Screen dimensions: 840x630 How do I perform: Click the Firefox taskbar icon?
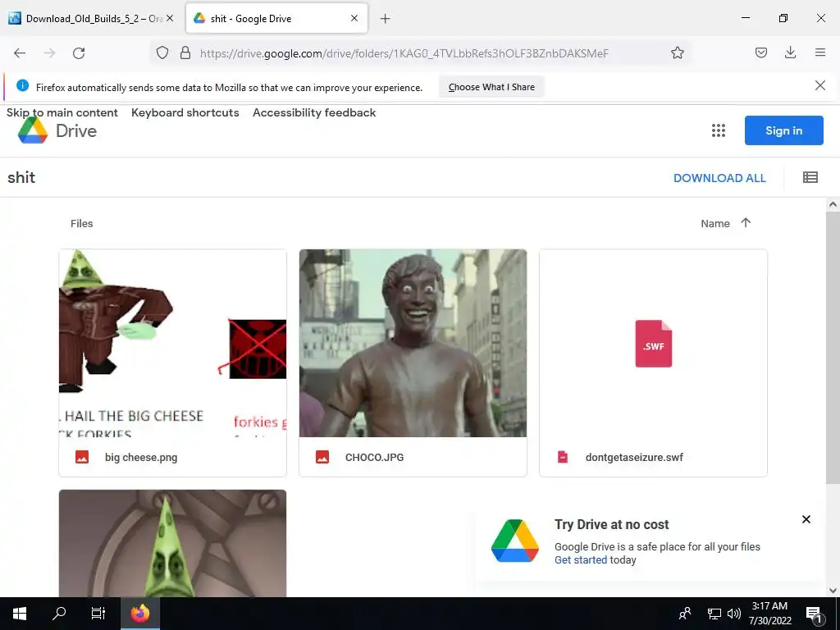pos(139,614)
